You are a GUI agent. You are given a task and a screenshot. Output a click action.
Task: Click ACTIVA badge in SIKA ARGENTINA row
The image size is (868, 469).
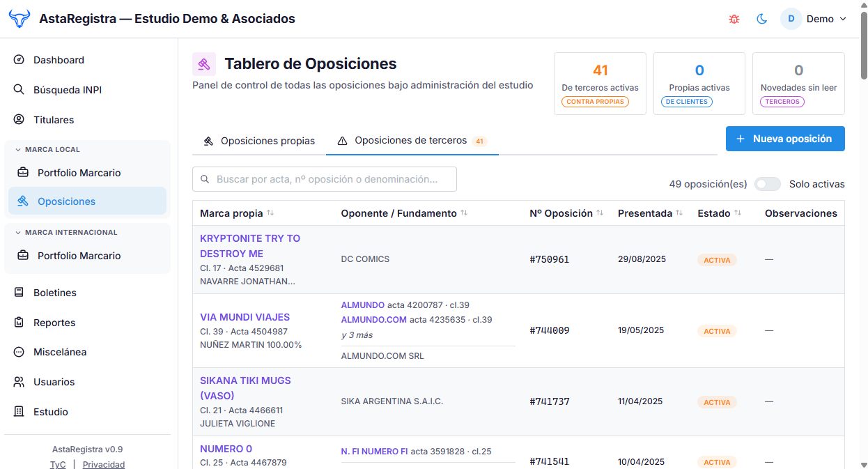(x=717, y=402)
